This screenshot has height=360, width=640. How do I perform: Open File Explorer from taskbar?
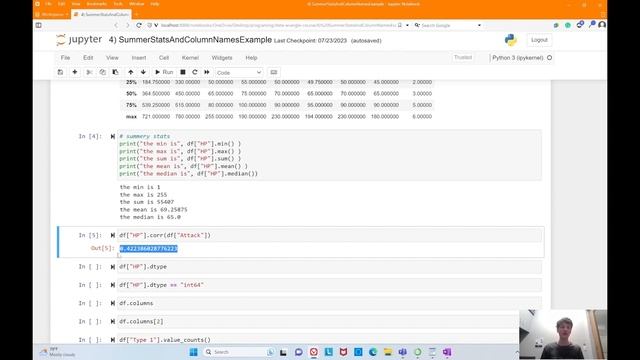388,352
